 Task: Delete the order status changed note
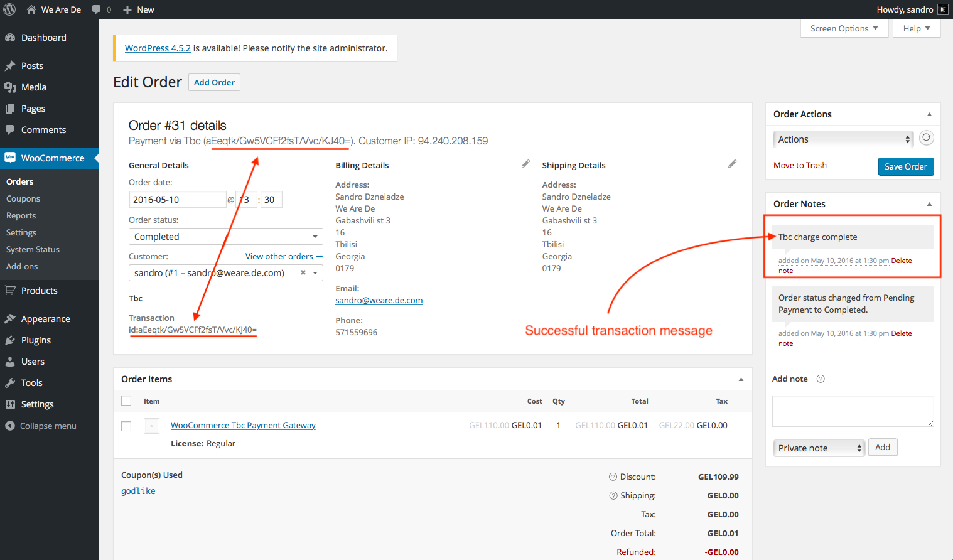[901, 333]
